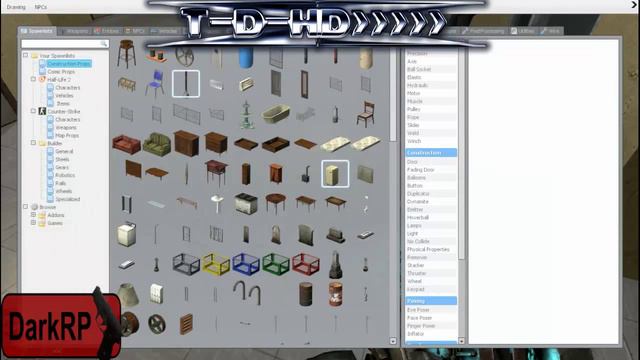This screenshot has height=360, width=640.
Task: Collapse the Half-Life 2 tree node
Action: tap(33, 79)
